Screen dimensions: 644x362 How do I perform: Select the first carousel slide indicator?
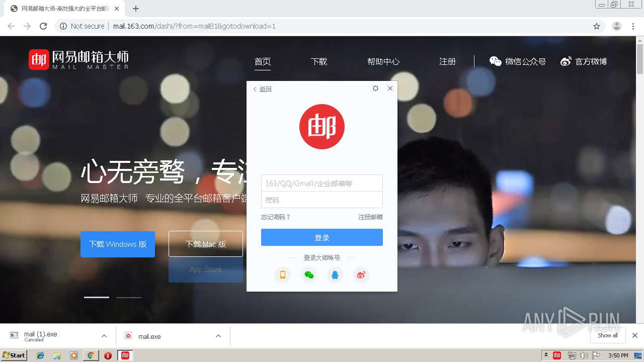(97, 297)
